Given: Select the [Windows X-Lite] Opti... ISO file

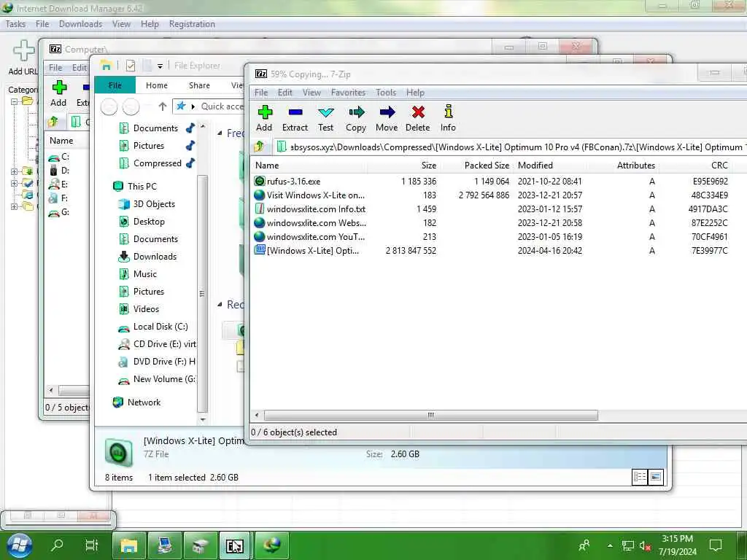Looking at the screenshot, I should 312,251.
